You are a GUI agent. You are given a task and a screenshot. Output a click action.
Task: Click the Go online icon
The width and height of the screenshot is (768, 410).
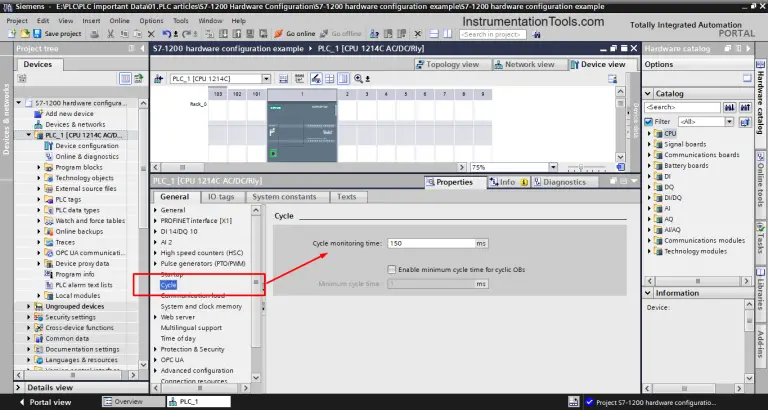click(x=278, y=34)
